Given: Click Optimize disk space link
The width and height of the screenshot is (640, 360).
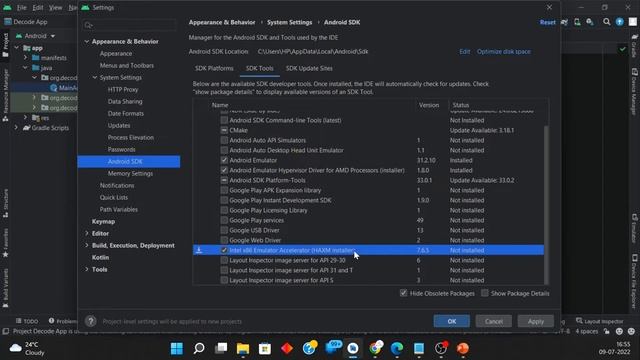Looking at the screenshot, I should click(x=504, y=51).
